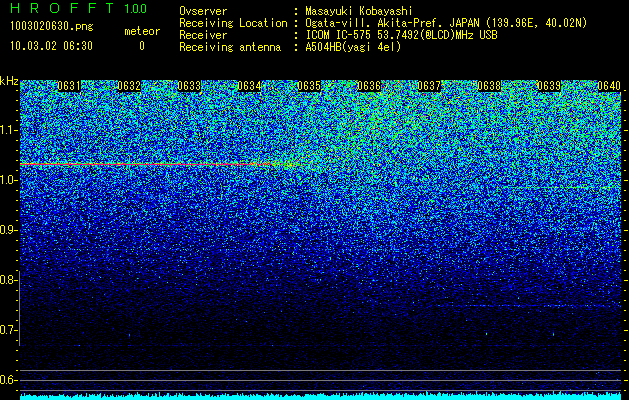This screenshot has width=629, height=400.
Task: Click the 0633 time marker
Action: coord(189,86)
